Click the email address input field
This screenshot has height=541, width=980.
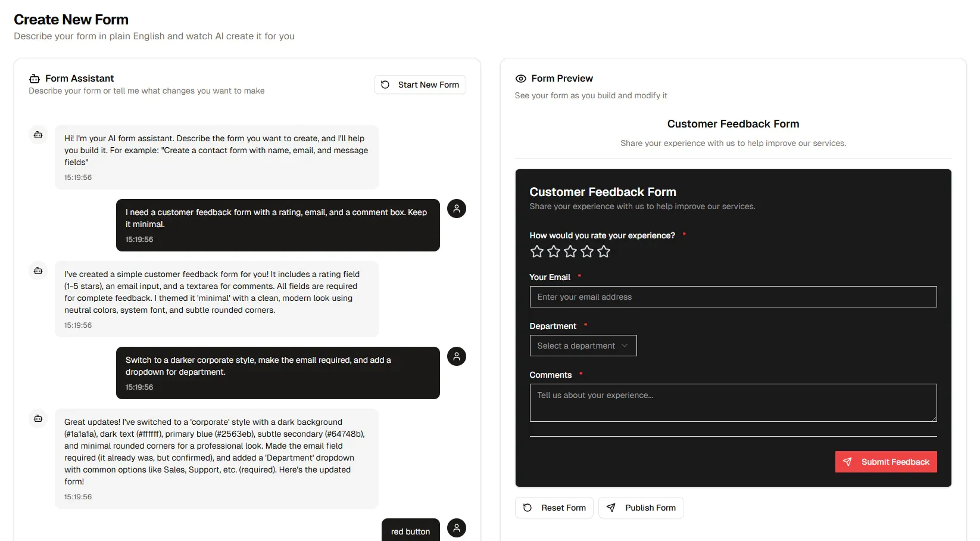(x=733, y=297)
